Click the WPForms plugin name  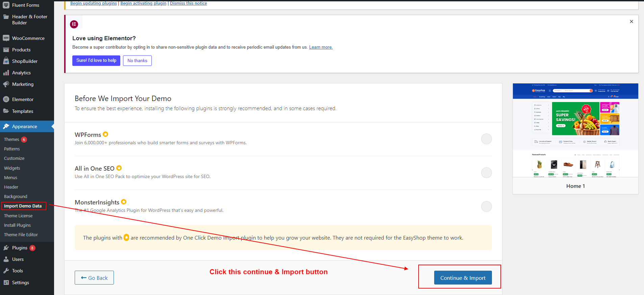tap(88, 134)
